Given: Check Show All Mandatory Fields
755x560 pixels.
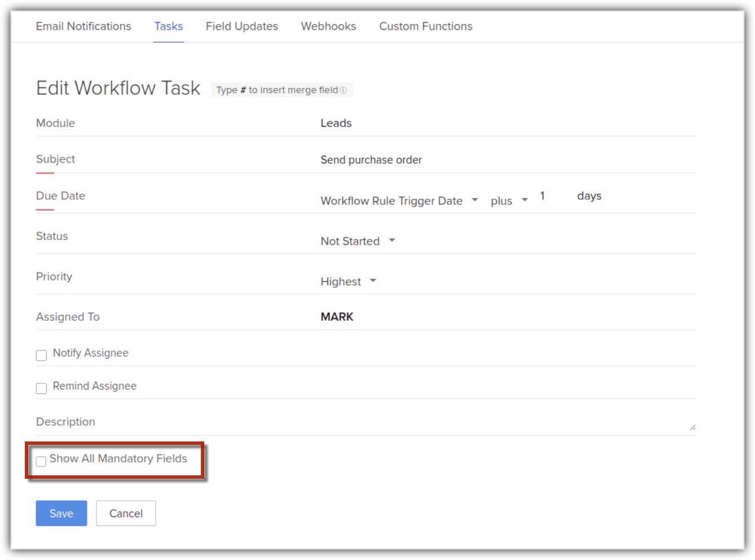Looking at the screenshot, I should coord(41,461).
